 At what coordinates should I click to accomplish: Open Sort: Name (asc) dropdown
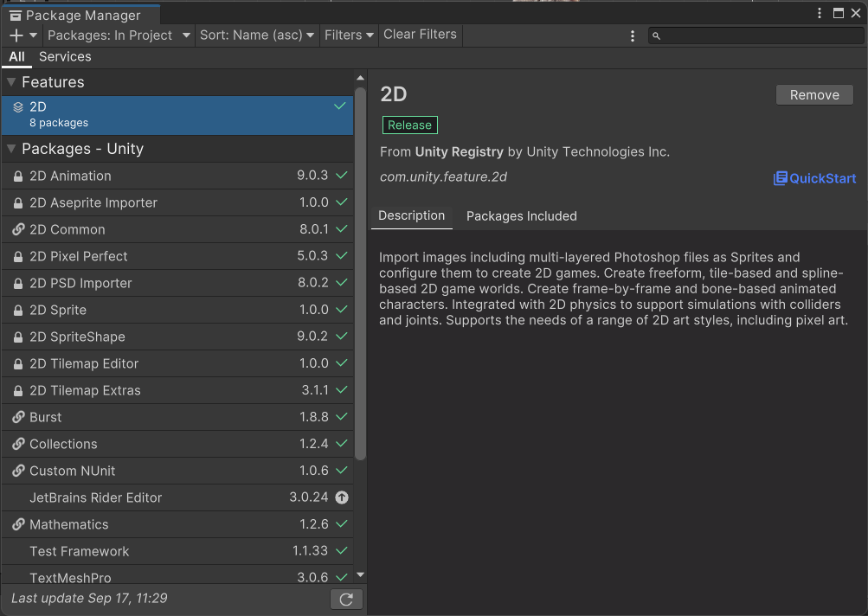coord(257,35)
